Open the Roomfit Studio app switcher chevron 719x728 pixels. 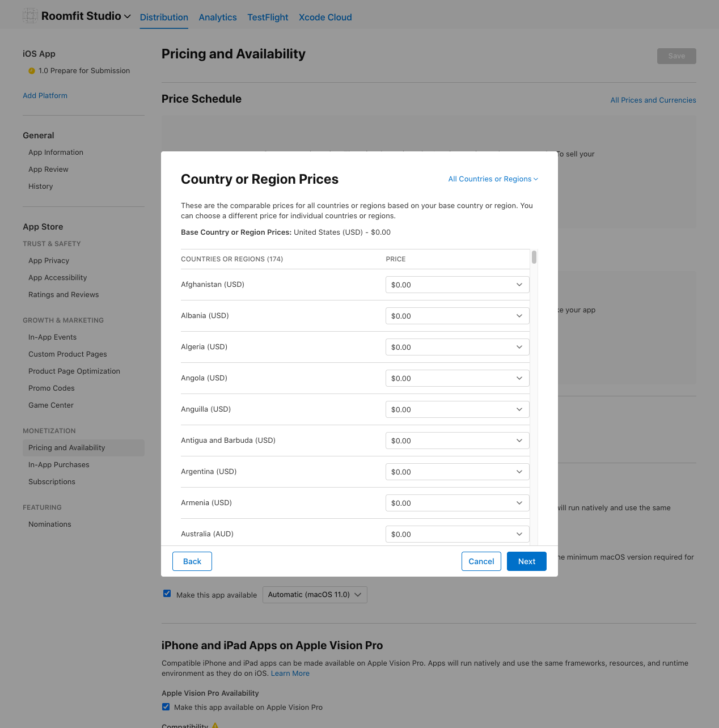[x=128, y=16]
